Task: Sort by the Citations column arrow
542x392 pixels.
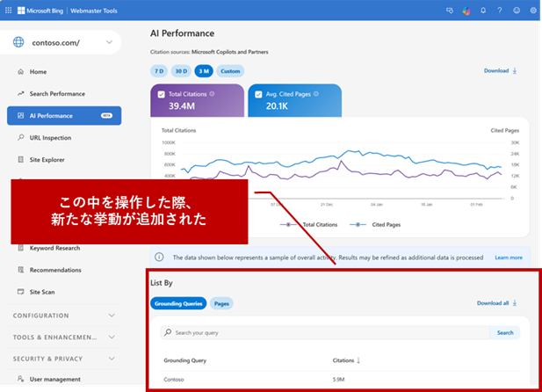Action: coord(358,360)
